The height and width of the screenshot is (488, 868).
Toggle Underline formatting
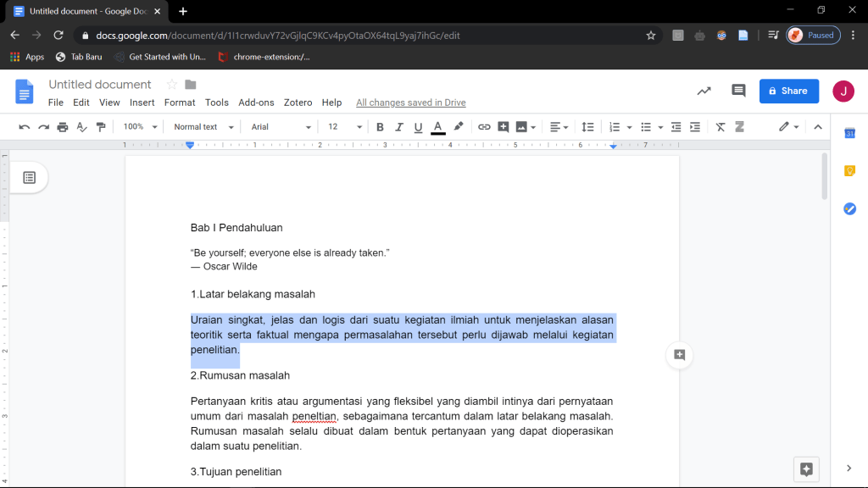tap(418, 127)
